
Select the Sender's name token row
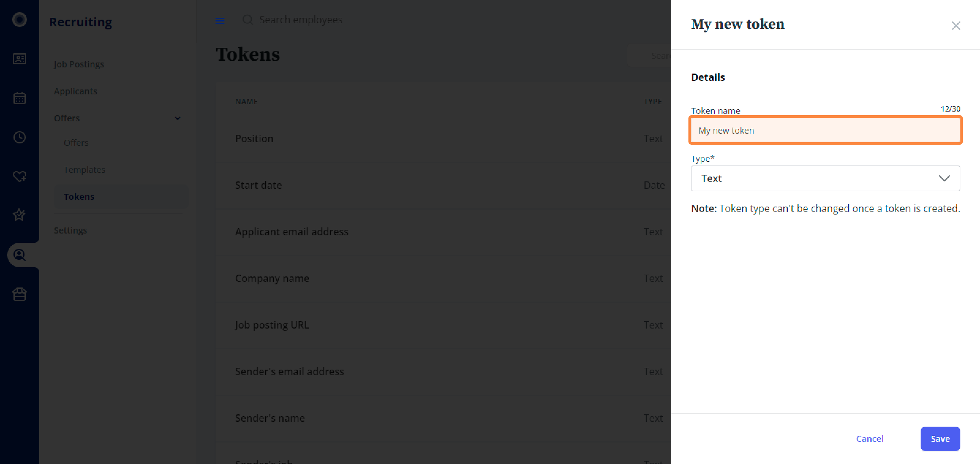tap(443, 418)
